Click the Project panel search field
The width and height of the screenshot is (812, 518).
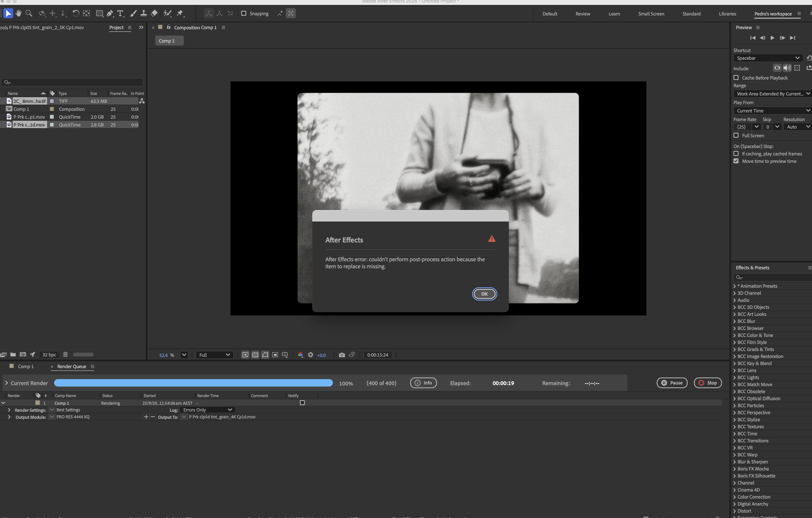tap(72, 82)
